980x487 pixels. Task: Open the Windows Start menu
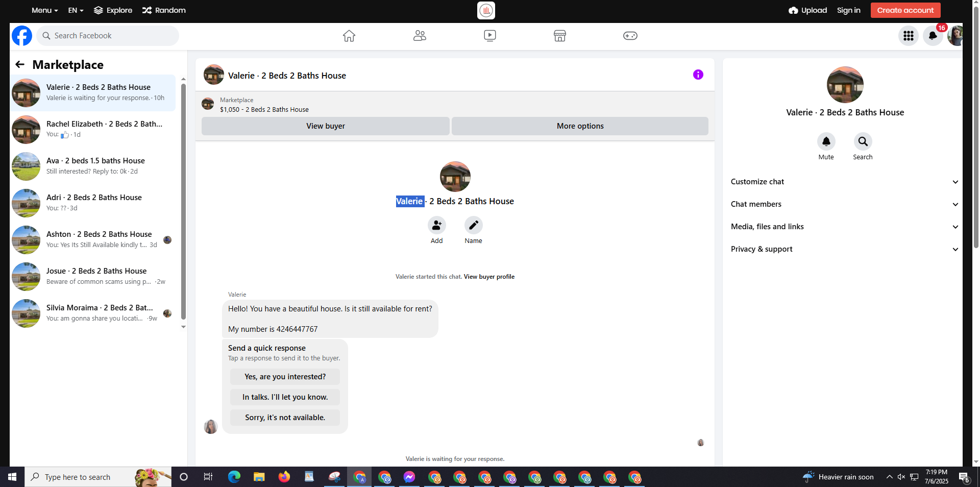tap(12, 477)
